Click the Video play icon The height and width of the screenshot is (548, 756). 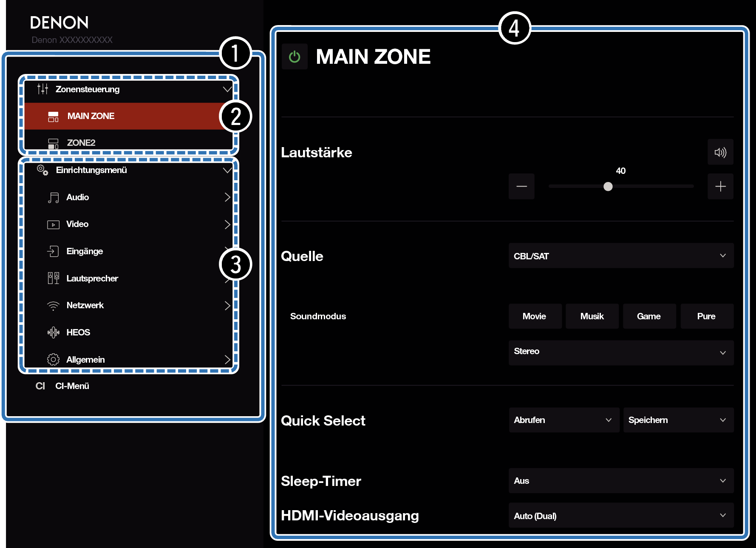(x=53, y=224)
